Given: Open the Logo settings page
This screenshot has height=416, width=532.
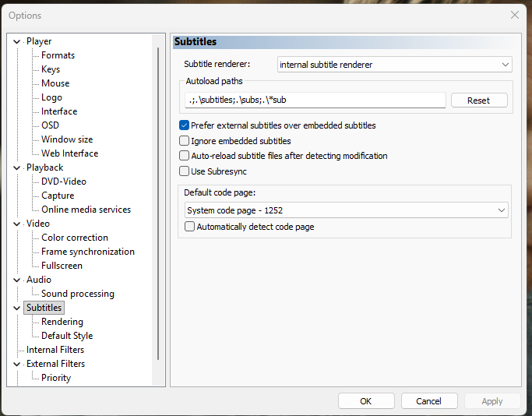Looking at the screenshot, I should (51, 97).
